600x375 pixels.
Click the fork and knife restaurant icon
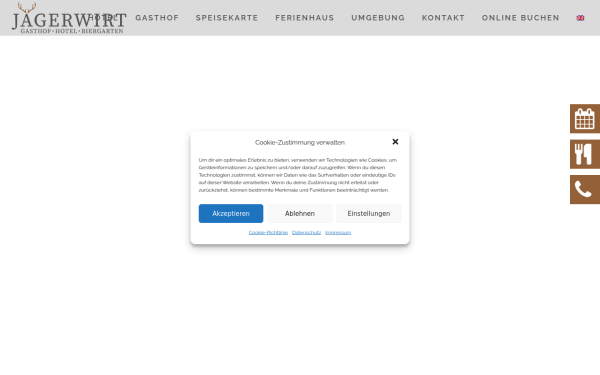pos(585,154)
